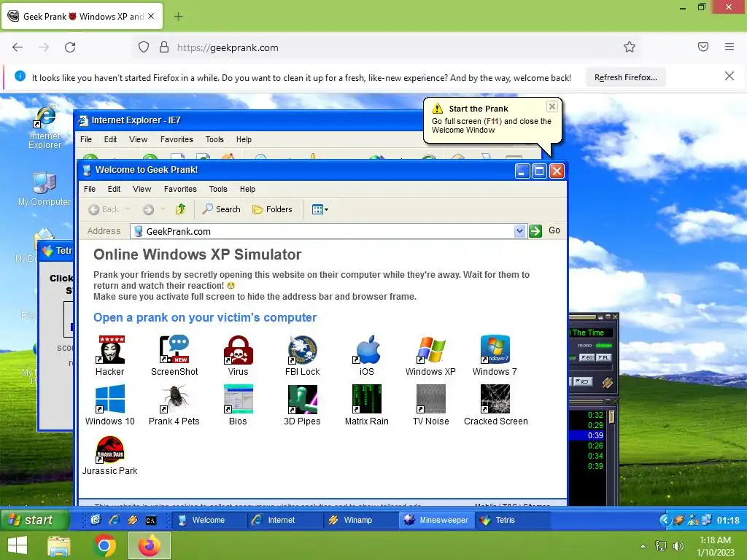The image size is (747, 560).
Task: Select highlighted 0:39 playlist track
Action: 588,435
